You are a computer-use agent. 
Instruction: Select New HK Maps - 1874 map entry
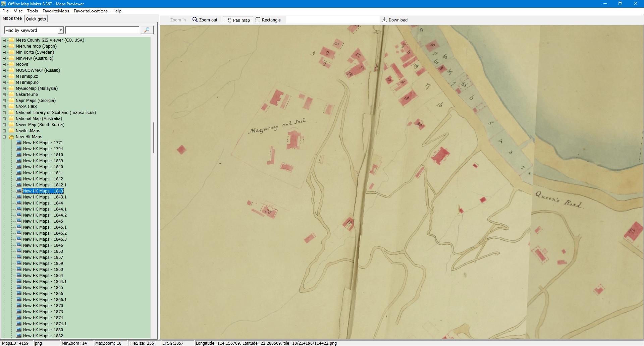tap(43, 318)
